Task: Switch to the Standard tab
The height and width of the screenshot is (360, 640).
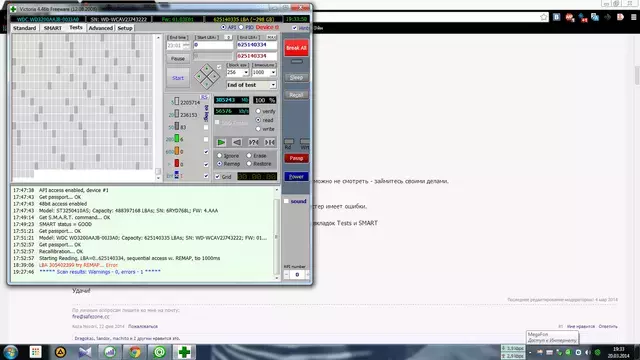Action: click(x=24, y=28)
